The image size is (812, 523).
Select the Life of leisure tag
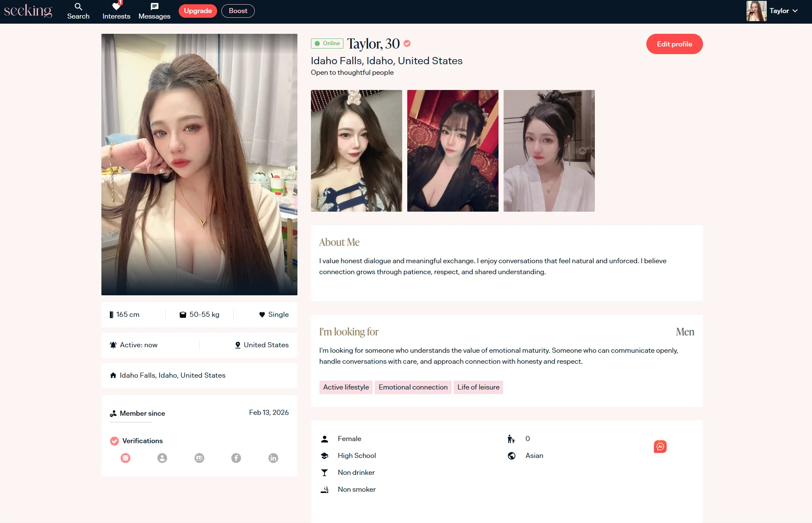click(478, 387)
